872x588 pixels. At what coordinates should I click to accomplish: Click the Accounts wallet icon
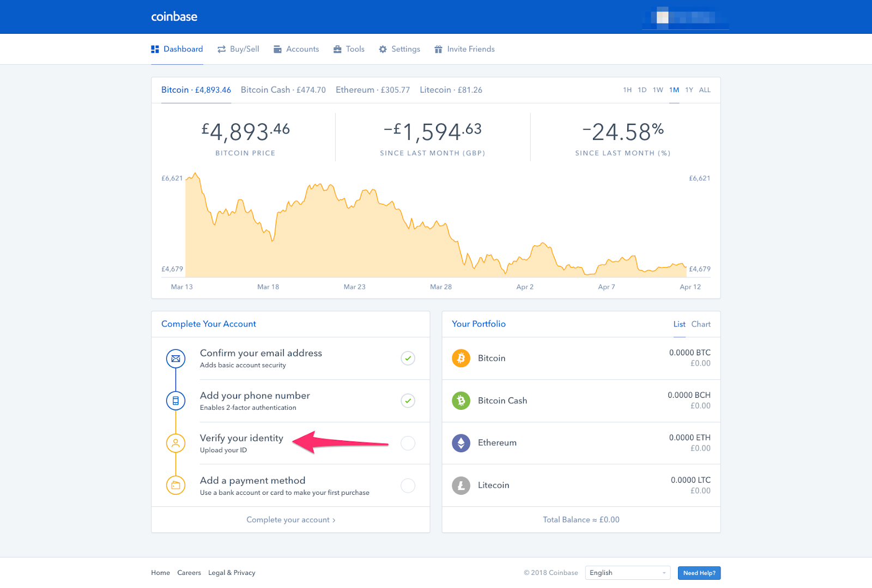(x=277, y=49)
